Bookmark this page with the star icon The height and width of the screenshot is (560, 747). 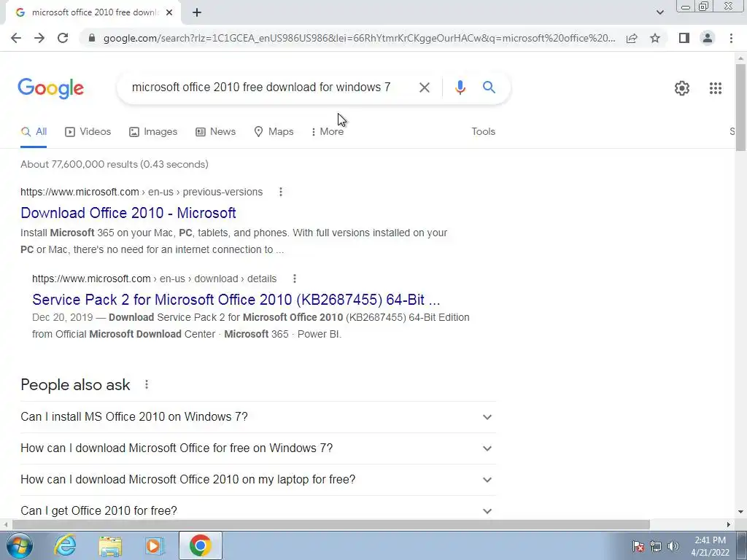(655, 38)
